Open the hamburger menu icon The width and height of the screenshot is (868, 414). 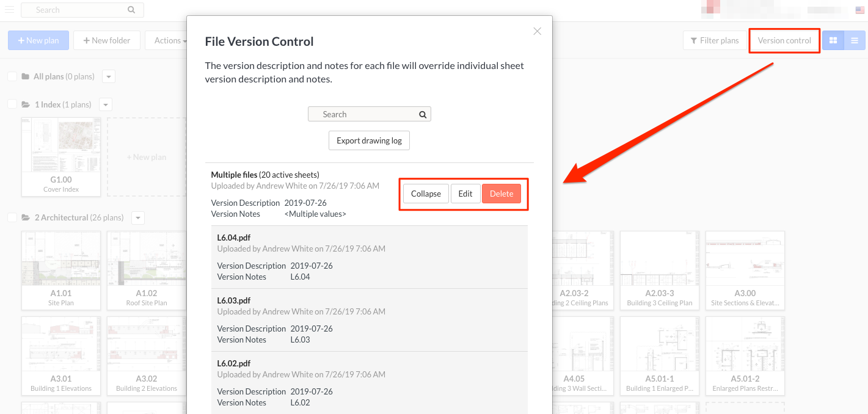[9, 10]
